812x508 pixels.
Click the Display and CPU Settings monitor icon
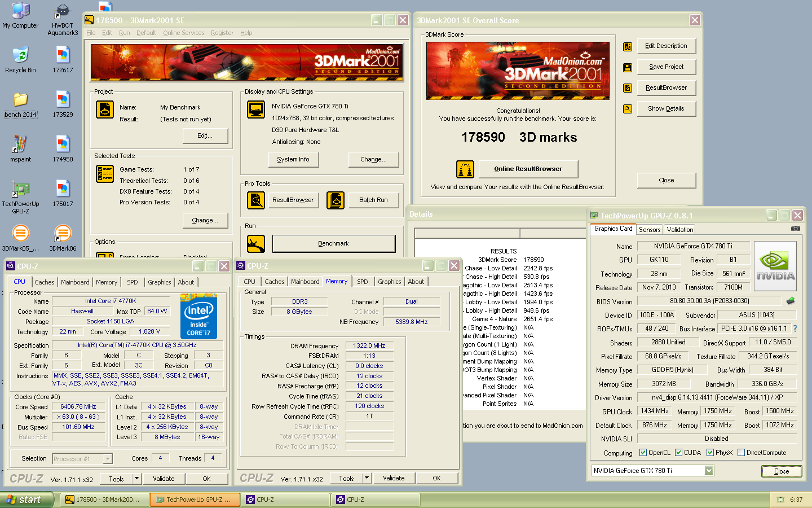(x=256, y=110)
